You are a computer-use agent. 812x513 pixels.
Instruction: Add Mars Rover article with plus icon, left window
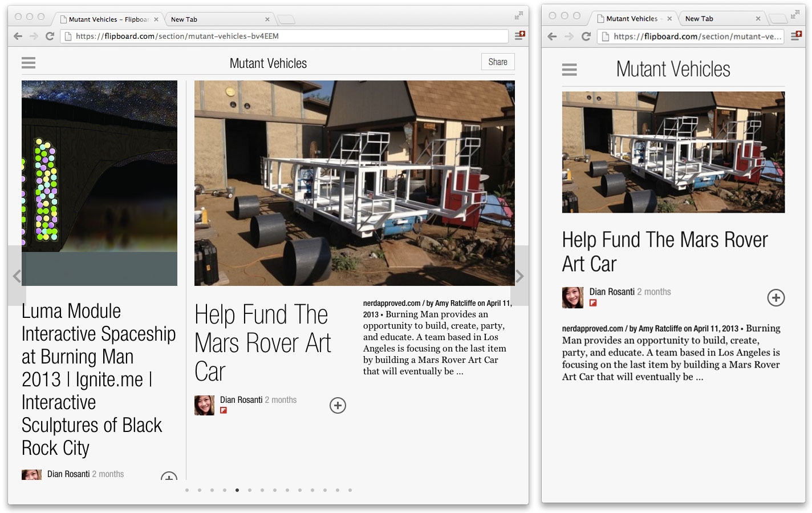(x=338, y=405)
